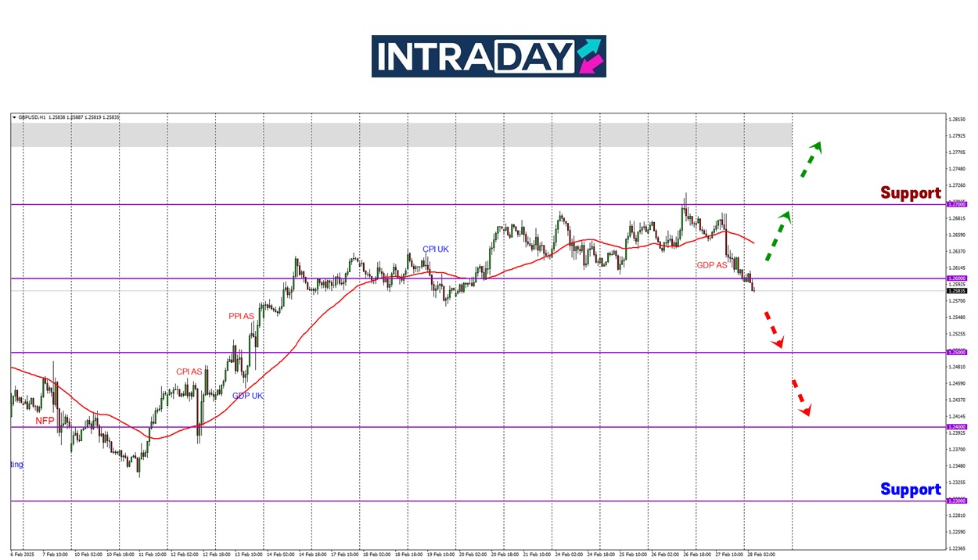Select the blue Support label
Viewport: 978px width, 560px height.
[x=910, y=489]
